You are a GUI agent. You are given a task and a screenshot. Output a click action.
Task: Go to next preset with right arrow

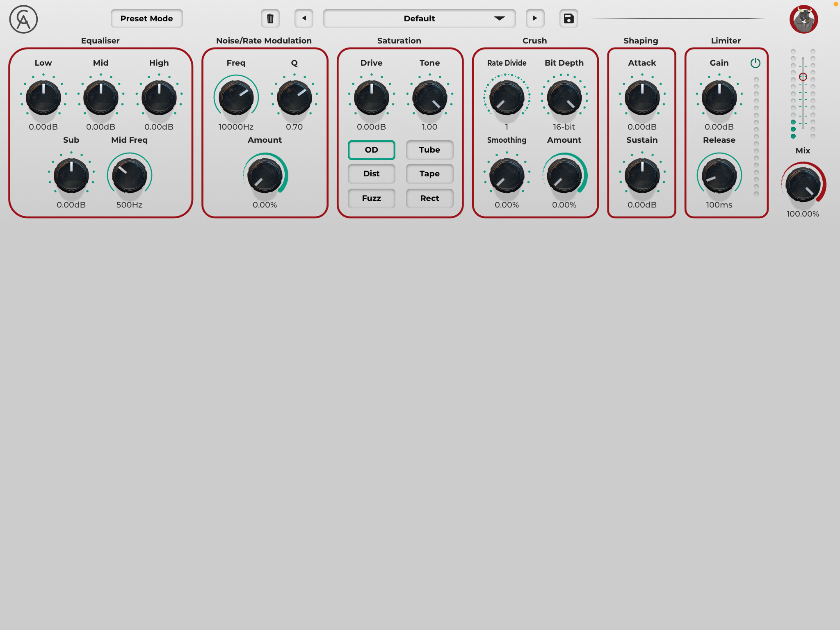535,18
